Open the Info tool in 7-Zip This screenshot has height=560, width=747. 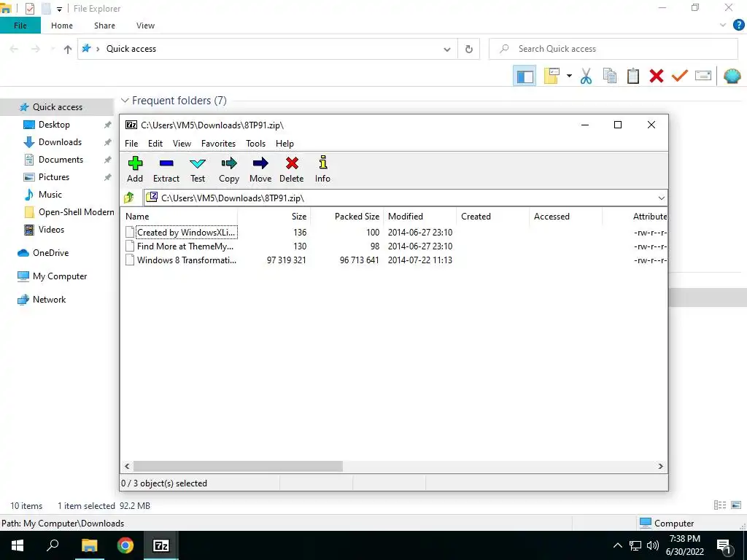point(322,169)
